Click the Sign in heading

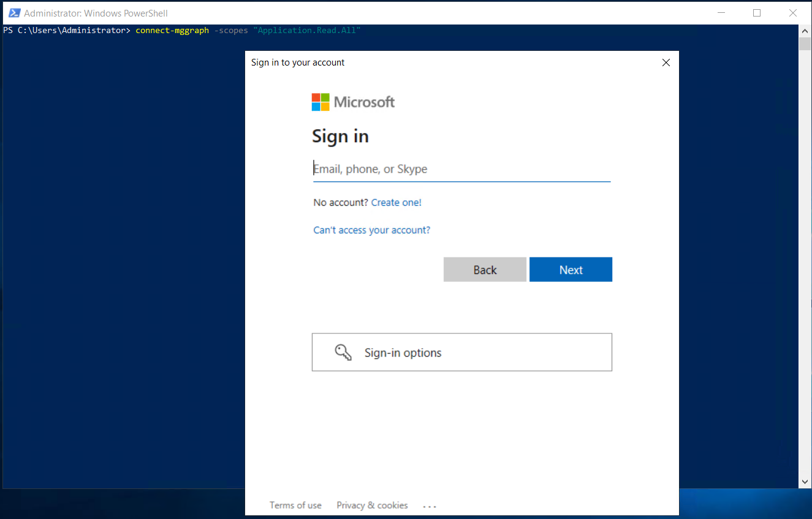340,136
